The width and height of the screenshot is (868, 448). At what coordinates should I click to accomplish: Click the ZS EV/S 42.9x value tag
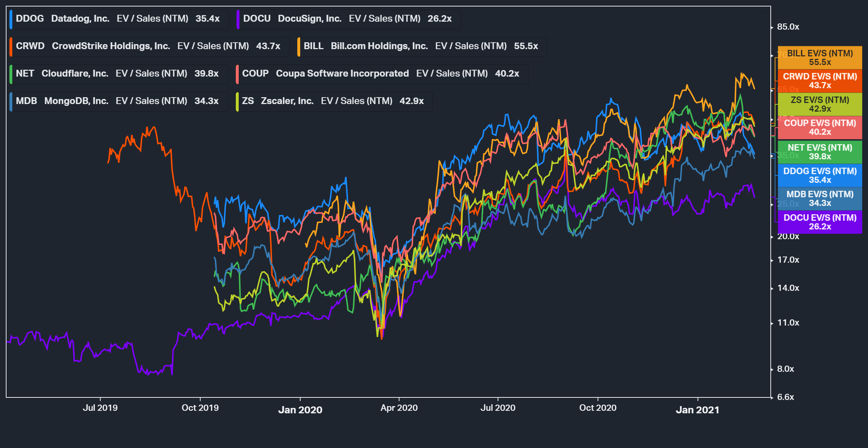click(820, 104)
